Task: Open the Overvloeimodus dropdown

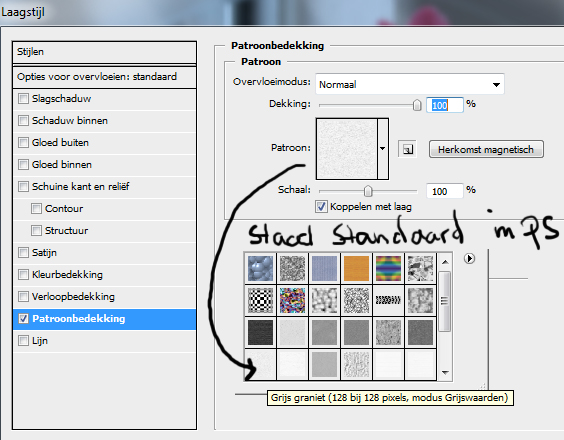Action: (x=410, y=84)
